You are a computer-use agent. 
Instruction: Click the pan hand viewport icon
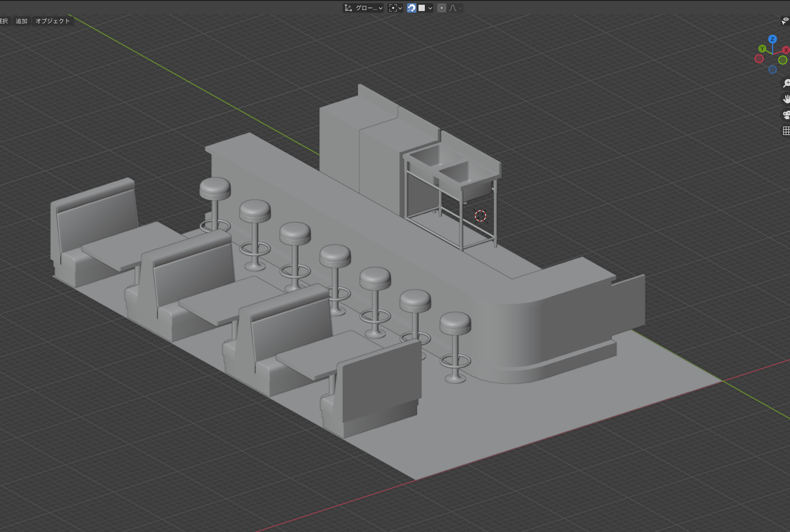786,99
